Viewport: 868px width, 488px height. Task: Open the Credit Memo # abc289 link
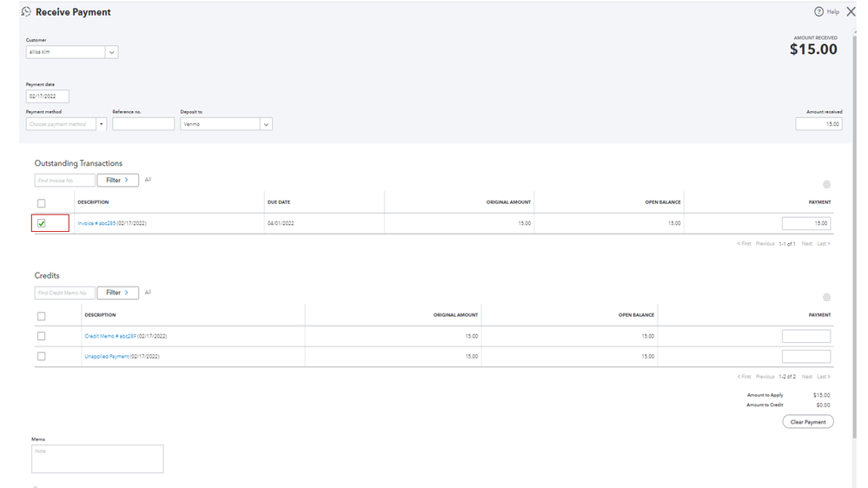tap(110, 336)
